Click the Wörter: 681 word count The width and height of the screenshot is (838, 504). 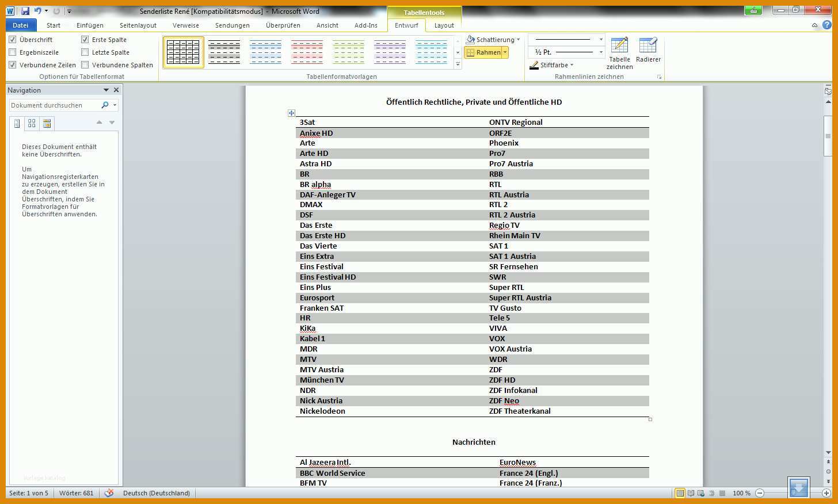point(76,493)
